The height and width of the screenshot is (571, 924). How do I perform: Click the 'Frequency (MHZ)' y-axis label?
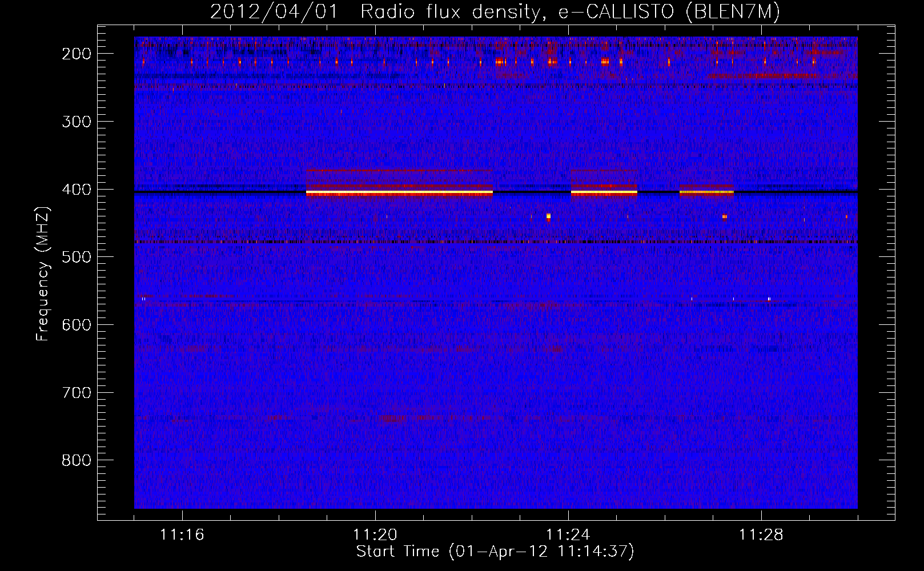(43, 274)
